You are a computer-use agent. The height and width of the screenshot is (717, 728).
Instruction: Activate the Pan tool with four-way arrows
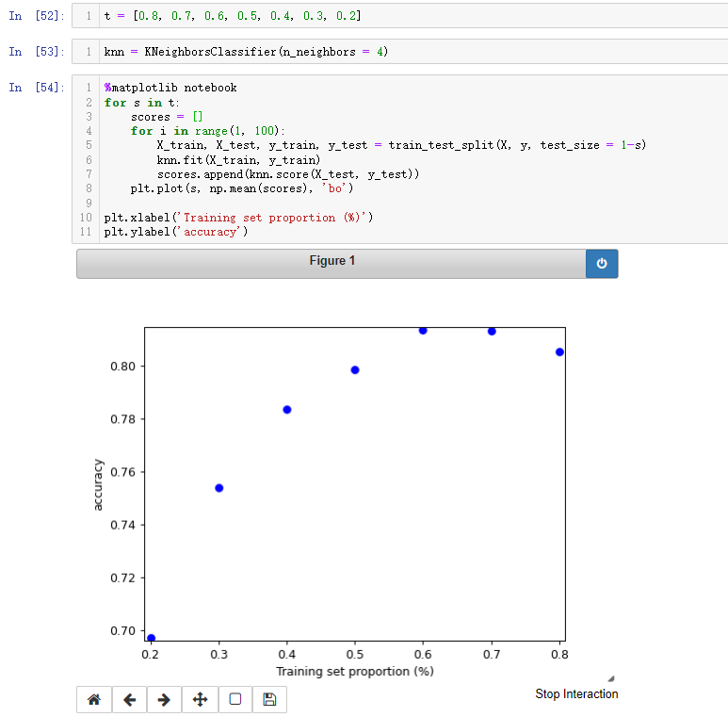200,699
